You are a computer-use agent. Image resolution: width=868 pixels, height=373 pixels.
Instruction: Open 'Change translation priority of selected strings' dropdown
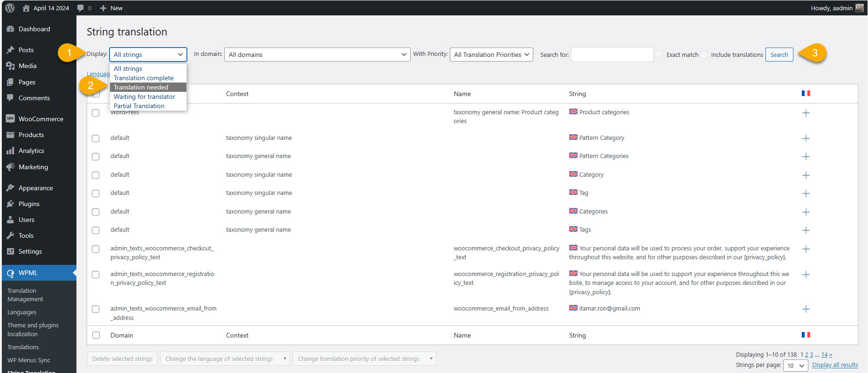[x=365, y=359]
